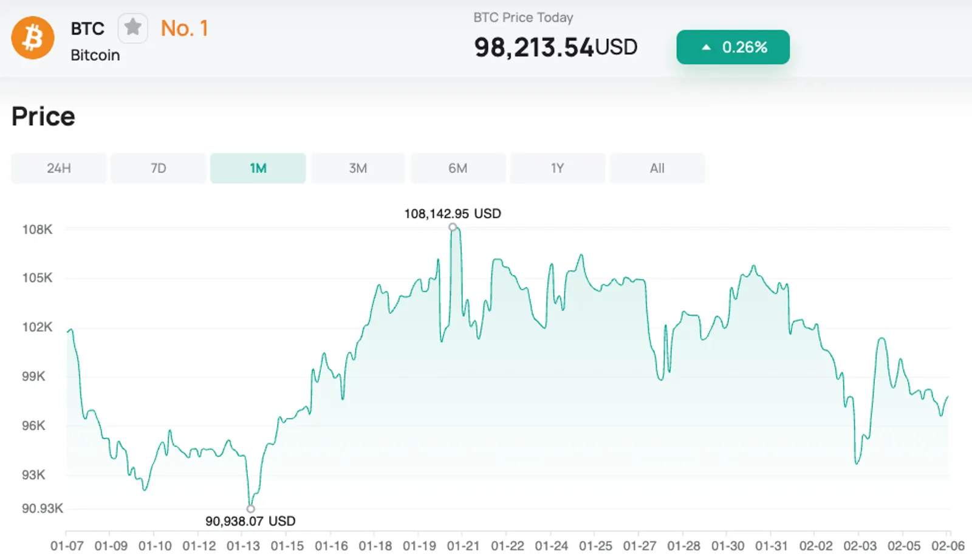972x560 pixels.
Task: Click the Bitcoin name label
Action: coord(95,55)
